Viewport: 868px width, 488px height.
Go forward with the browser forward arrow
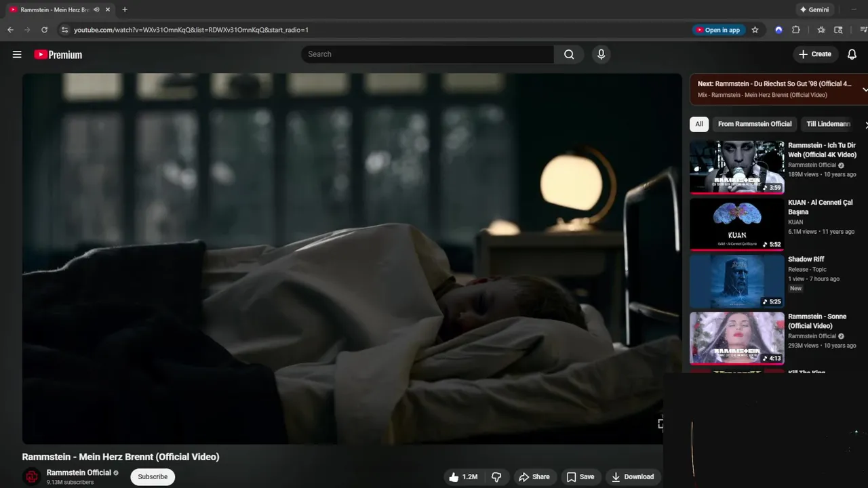(27, 30)
